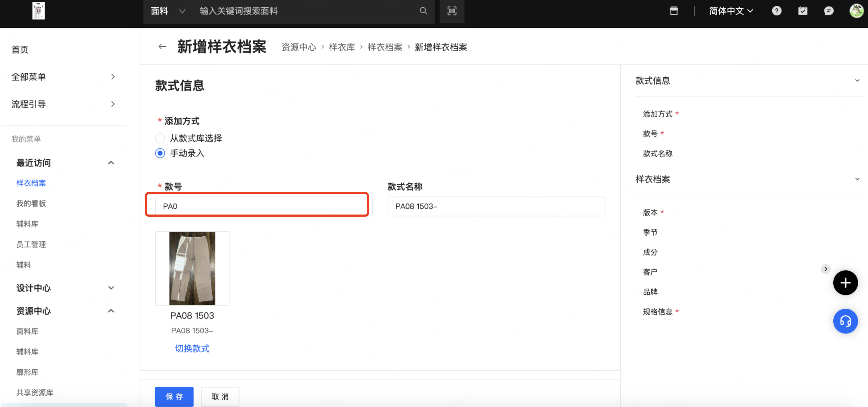This screenshot has height=407, width=868.
Task: Click the 切换款式 link
Action: click(x=192, y=349)
